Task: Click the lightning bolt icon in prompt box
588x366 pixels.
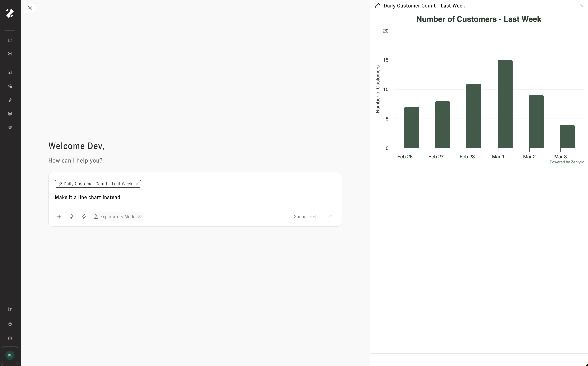Action: click(x=84, y=217)
